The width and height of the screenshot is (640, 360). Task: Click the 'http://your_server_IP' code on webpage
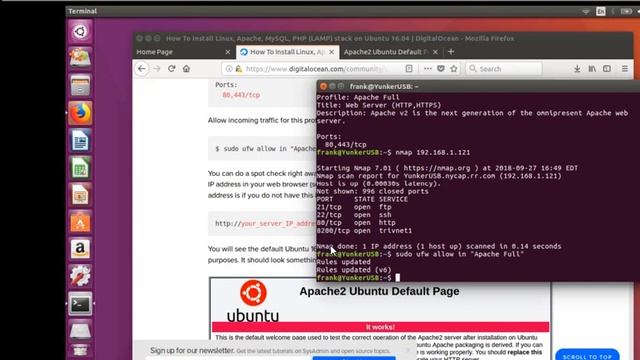coord(266,224)
